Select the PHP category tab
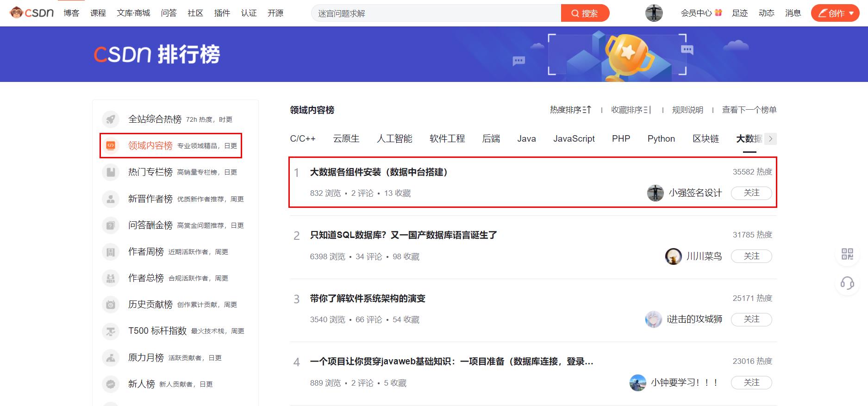 (x=621, y=138)
